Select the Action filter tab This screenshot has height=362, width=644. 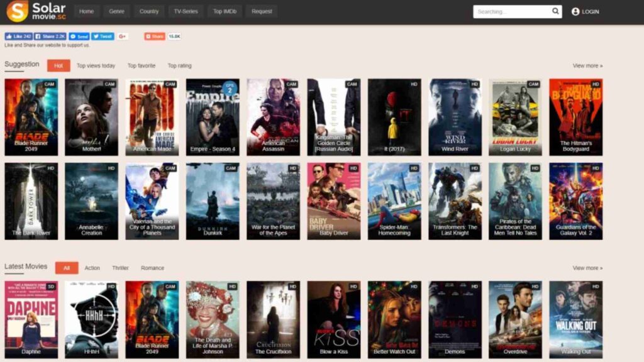92,267
